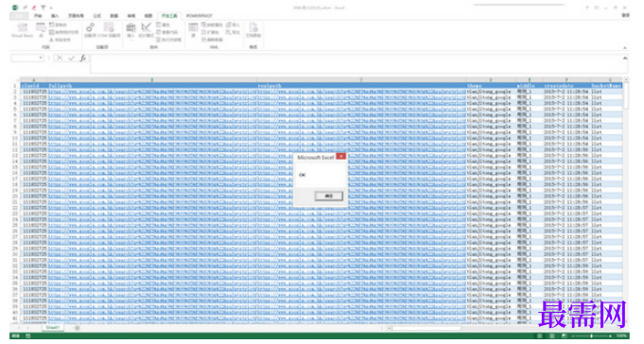Cancel formula entry with X icon

click(x=60, y=58)
